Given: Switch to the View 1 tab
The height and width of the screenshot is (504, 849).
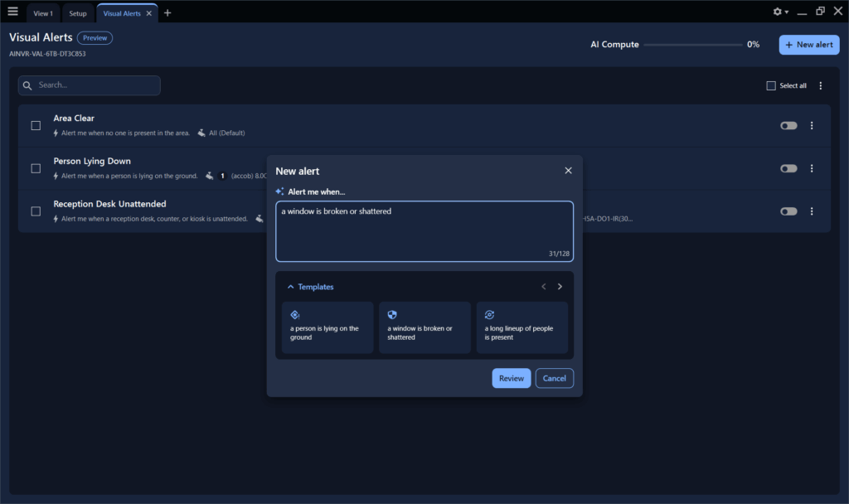Looking at the screenshot, I should (x=43, y=13).
